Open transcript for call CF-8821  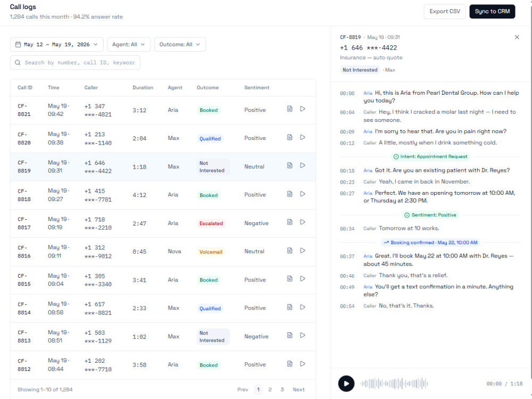point(289,109)
